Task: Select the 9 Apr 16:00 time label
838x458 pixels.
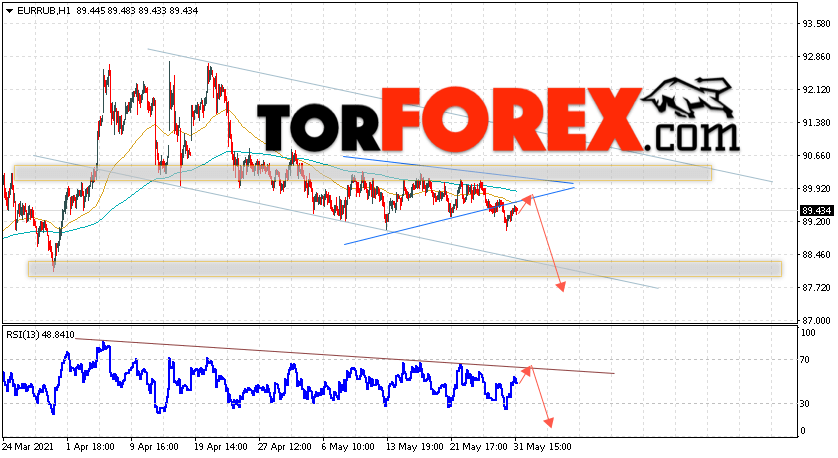Action: (x=154, y=447)
